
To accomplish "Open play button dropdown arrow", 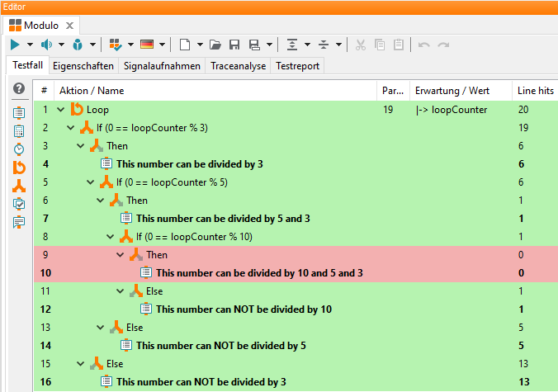I will click(31, 45).
